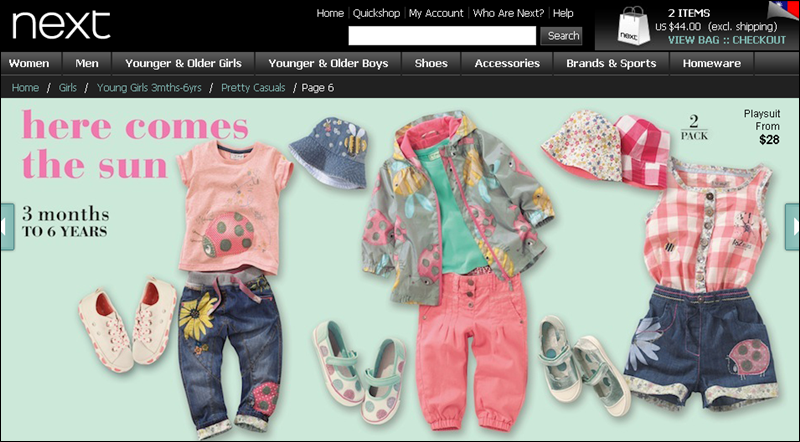The width and height of the screenshot is (800, 442).
Task: Open the Shoes menu
Action: click(x=431, y=63)
